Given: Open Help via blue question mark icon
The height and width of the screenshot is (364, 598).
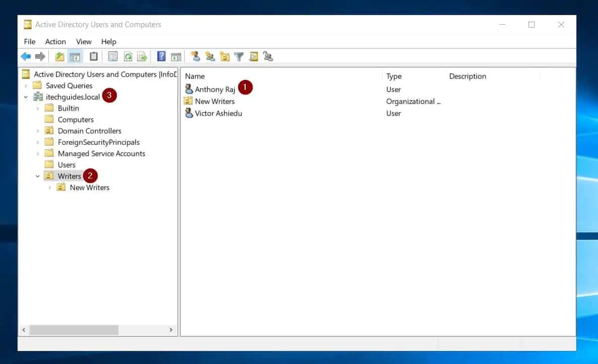Looking at the screenshot, I should coord(161,56).
